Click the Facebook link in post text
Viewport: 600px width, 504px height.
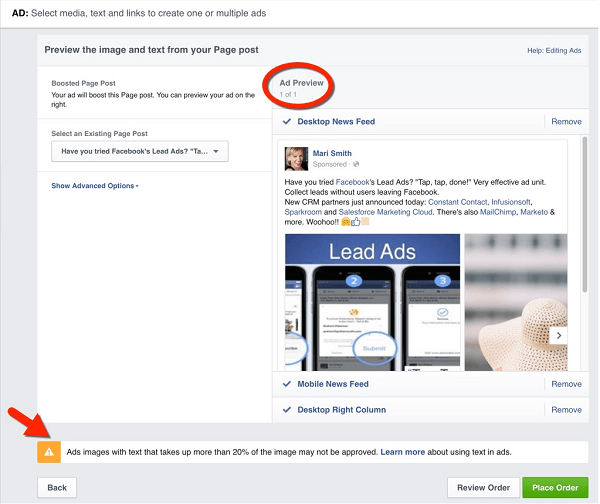[x=352, y=182]
